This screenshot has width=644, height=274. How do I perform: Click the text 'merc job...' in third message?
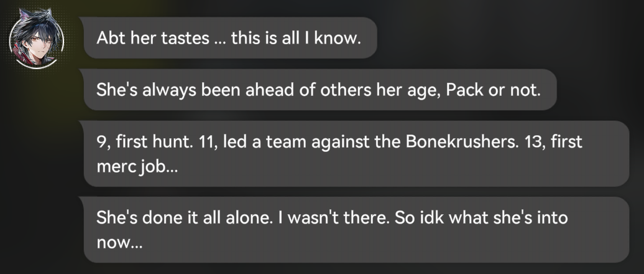[137, 167]
